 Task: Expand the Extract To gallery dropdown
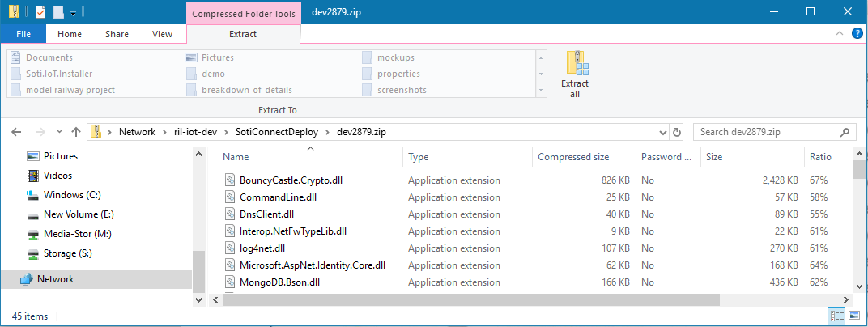click(542, 90)
